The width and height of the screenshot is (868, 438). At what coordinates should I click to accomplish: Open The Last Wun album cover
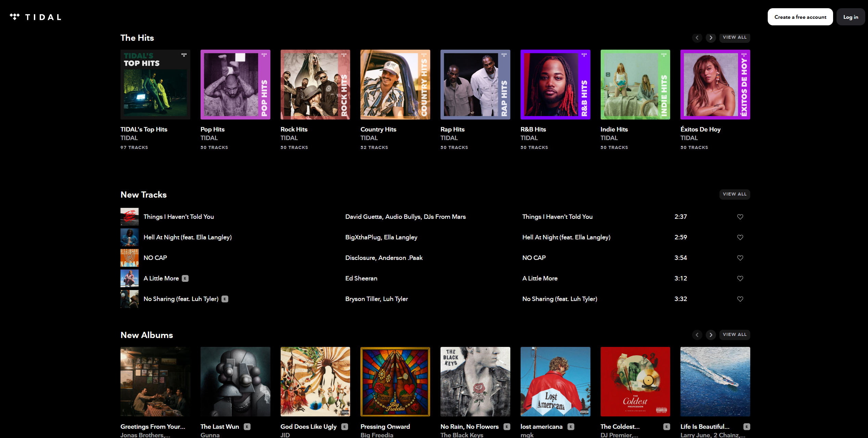pyautogui.click(x=235, y=381)
